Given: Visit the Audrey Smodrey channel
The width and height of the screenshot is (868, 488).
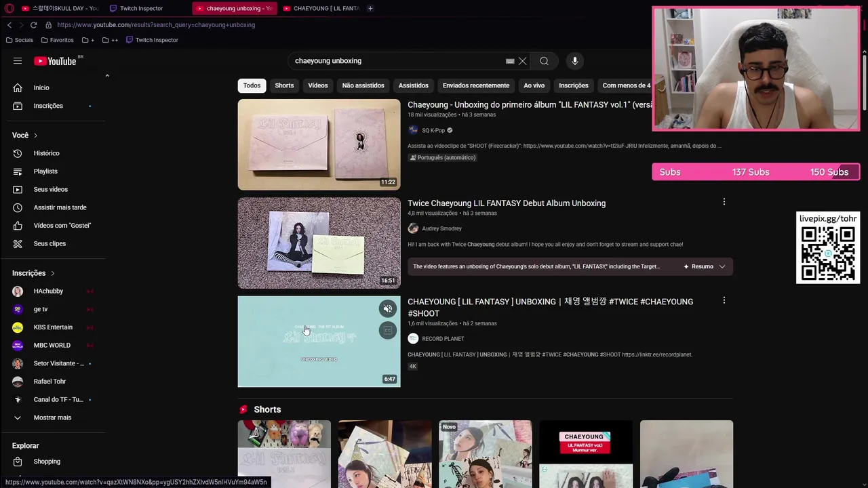Looking at the screenshot, I should pos(441,228).
